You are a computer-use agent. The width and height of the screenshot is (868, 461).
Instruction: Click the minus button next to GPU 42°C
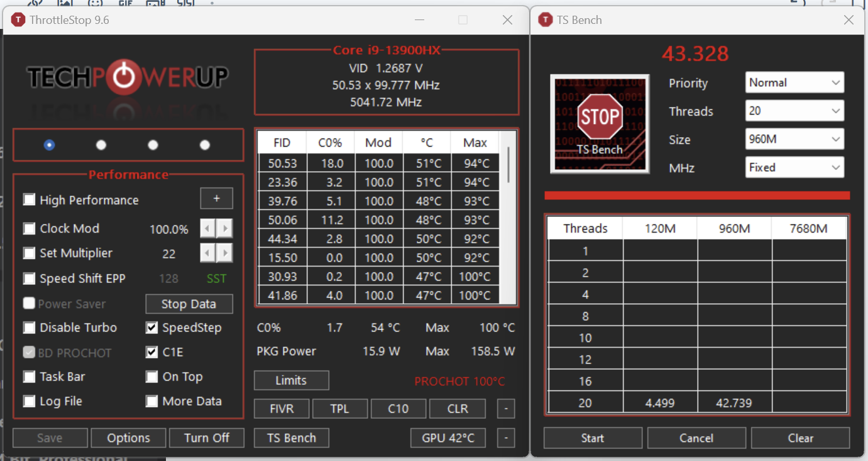506,438
